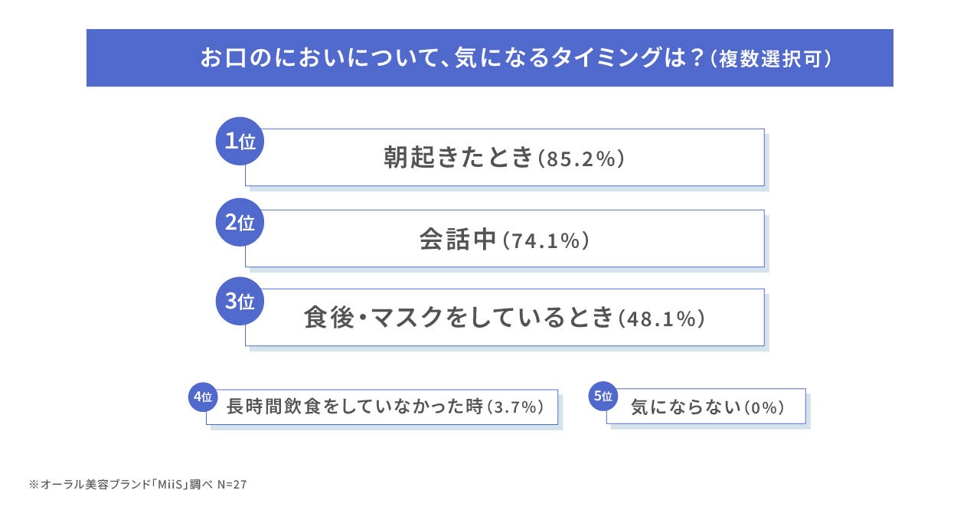Click the small 4位 rank badge

click(203, 397)
